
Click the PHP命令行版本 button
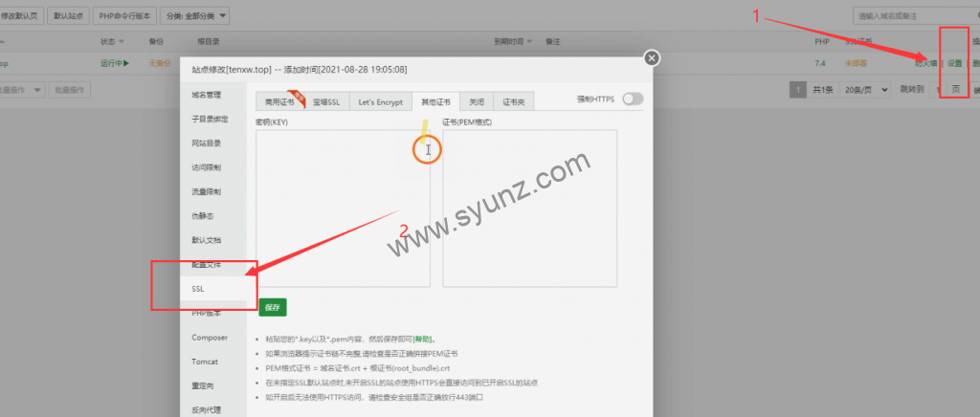(125, 15)
